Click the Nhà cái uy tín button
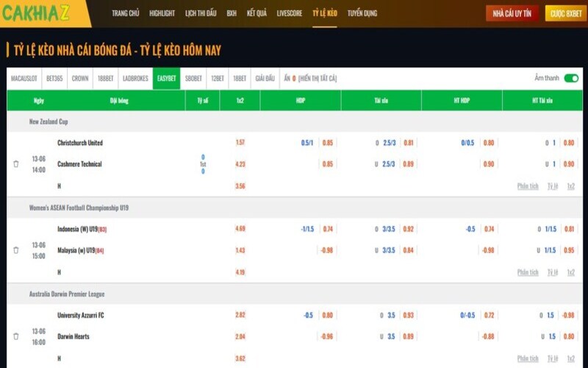This screenshot has width=588, height=368. tap(512, 13)
